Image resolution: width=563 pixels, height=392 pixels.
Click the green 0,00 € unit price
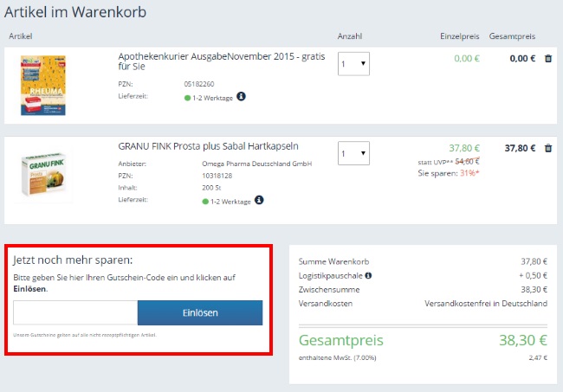point(467,59)
